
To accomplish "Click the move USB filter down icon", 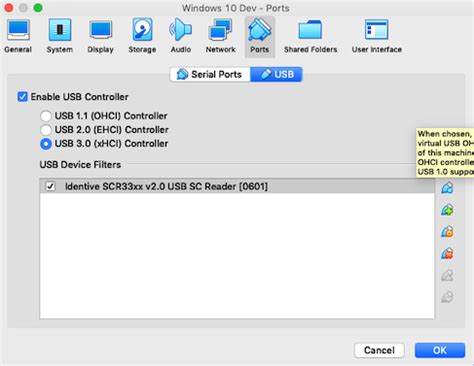I will click(x=447, y=297).
